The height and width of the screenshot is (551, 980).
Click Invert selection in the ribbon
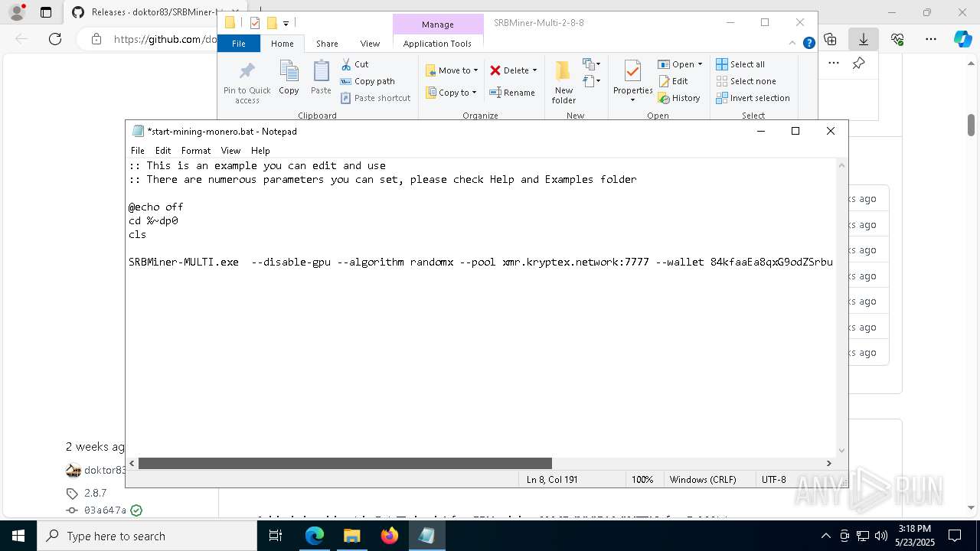[753, 98]
